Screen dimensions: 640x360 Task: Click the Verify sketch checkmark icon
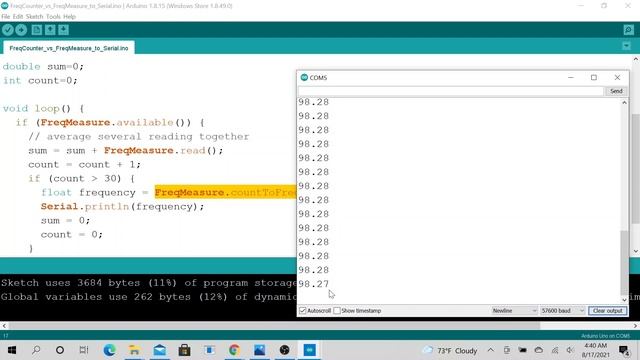(8, 30)
